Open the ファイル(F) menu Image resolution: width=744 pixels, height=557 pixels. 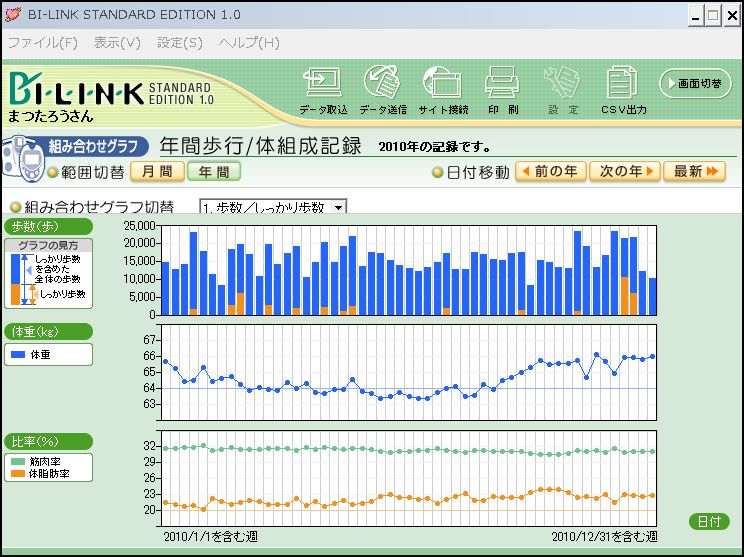pos(43,43)
